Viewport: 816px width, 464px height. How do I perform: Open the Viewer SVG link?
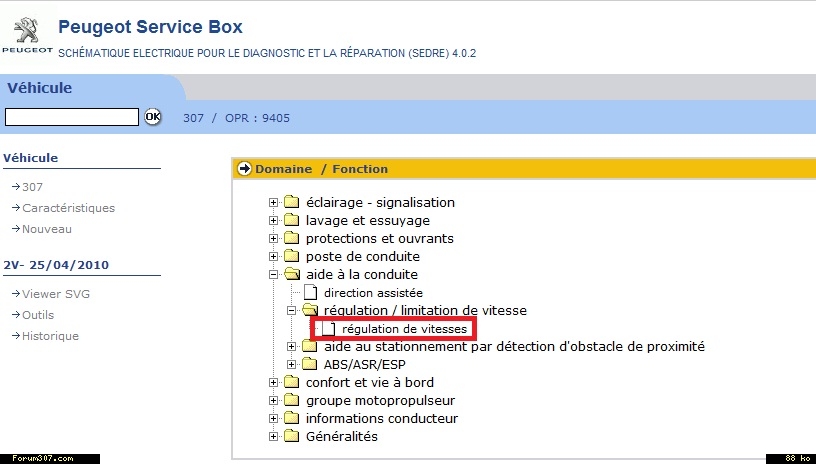click(56, 294)
